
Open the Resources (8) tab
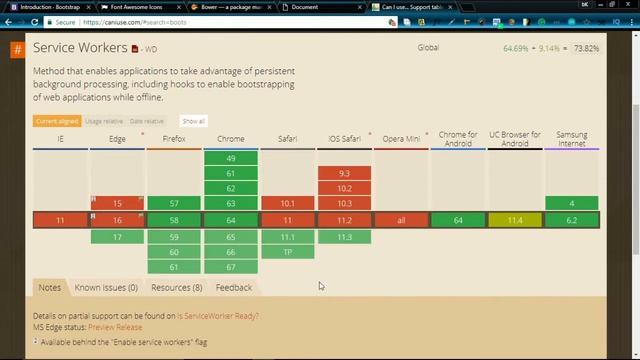(177, 288)
